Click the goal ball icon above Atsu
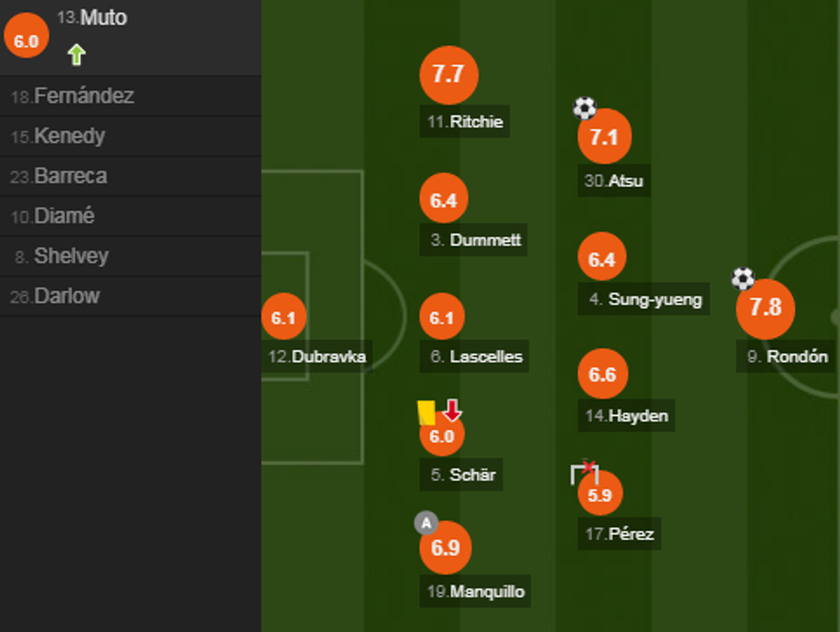Viewport: 840px width, 632px height. click(585, 108)
